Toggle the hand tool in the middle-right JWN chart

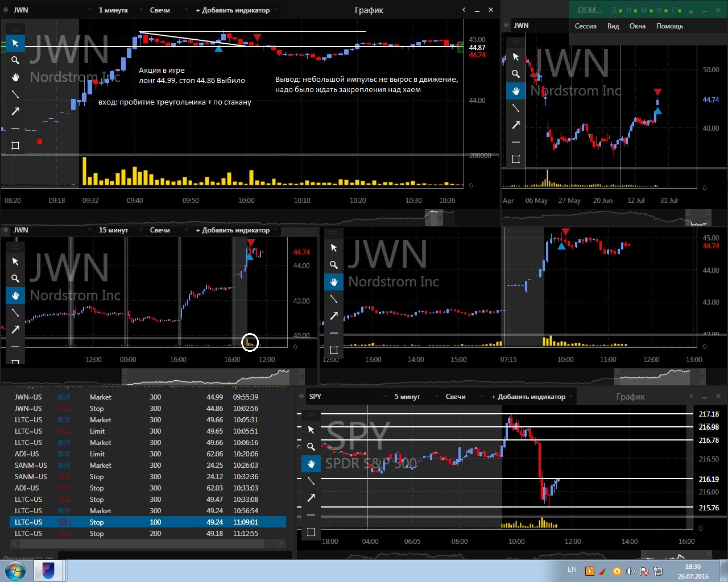pos(334,282)
